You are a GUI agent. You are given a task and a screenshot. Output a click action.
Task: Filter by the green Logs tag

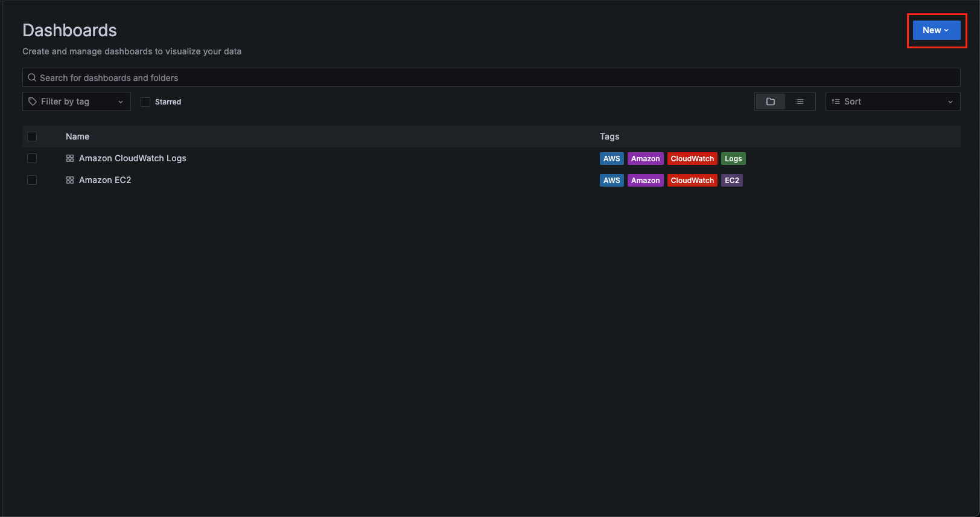(733, 159)
